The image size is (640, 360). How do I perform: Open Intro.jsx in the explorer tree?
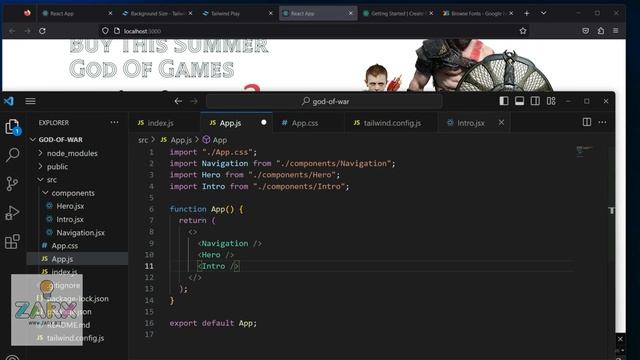coord(70,219)
